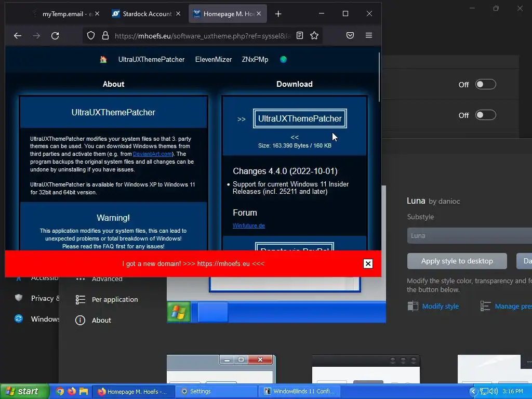Open the About section in WindowBlinds

pos(101,320)
